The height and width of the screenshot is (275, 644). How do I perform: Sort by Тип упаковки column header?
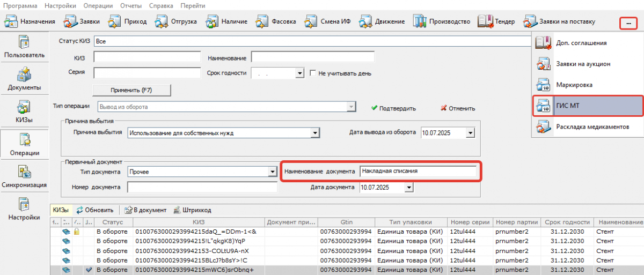point(411,222)
